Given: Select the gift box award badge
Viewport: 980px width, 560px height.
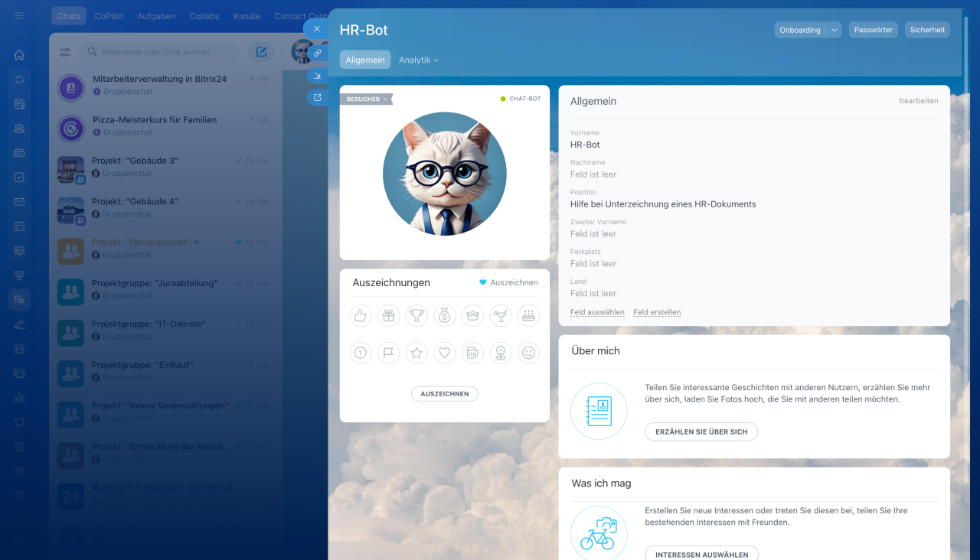Looking at the screenshot, I should coord(388,315).
